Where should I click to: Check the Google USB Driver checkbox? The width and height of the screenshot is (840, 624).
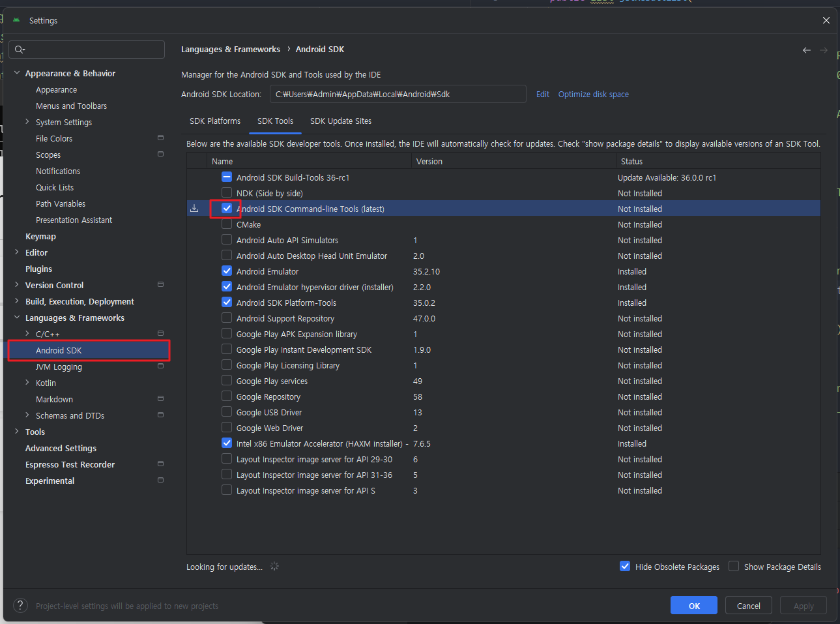[227, 411]
